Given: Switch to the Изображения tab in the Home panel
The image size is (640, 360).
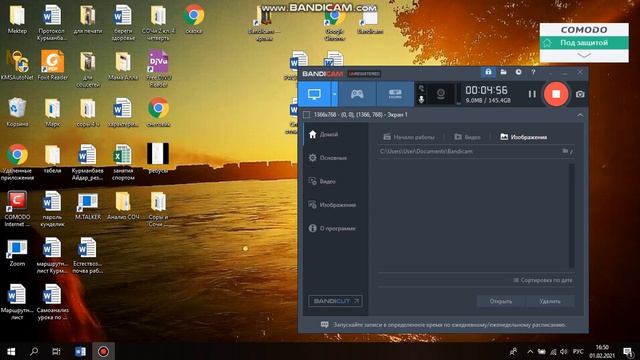Looking at the screenshot, I should pyautogui.click(x=524, y=137).
